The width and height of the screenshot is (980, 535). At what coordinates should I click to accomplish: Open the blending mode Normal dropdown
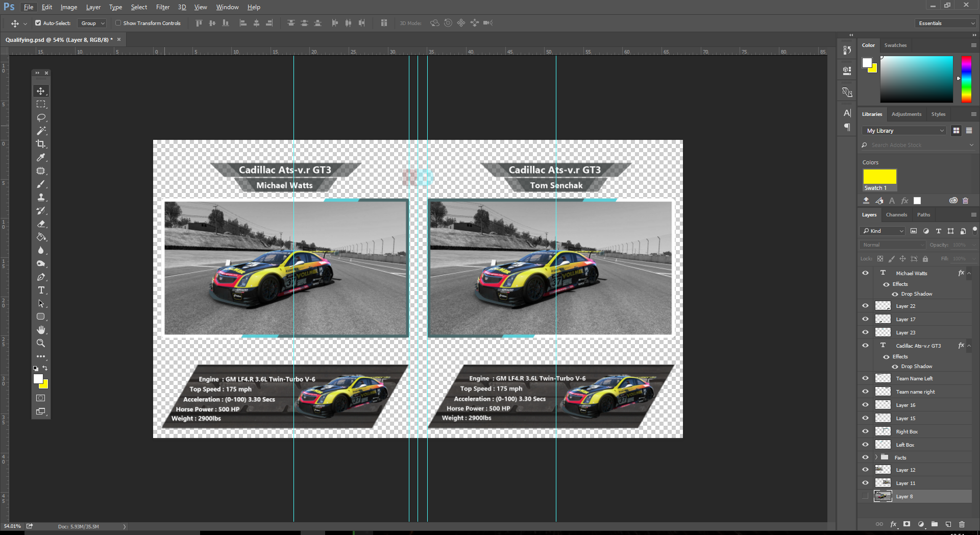(892, 245)
